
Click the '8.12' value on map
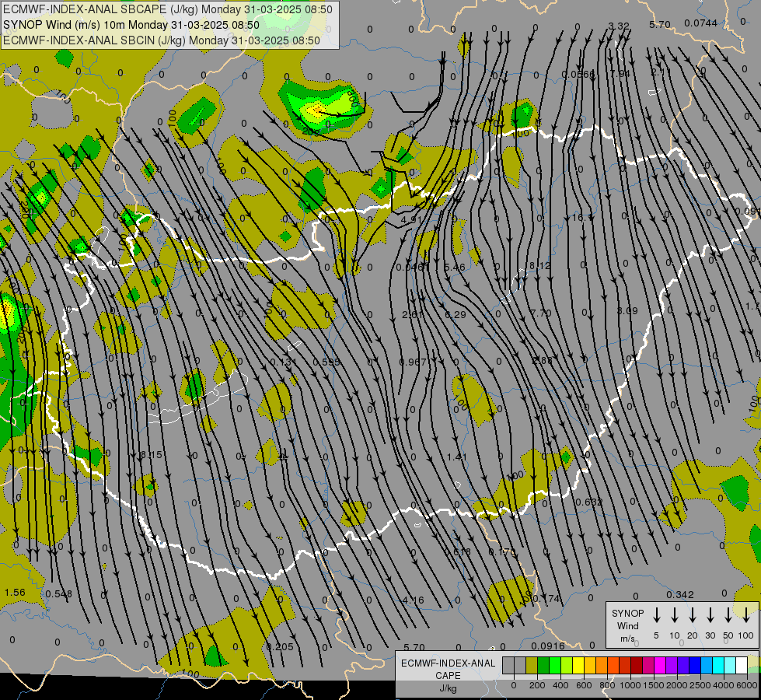pyautogui.click(x=540, y=266)
